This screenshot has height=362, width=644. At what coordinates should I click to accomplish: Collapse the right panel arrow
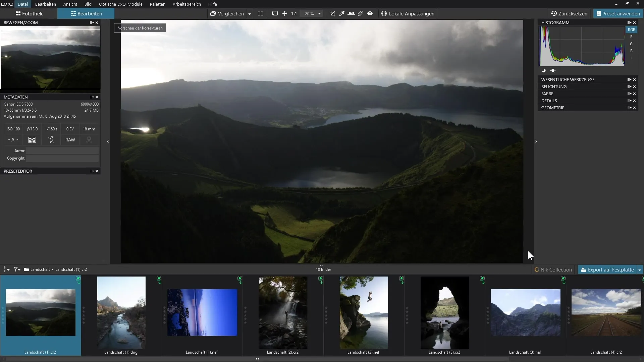point(536,142)
